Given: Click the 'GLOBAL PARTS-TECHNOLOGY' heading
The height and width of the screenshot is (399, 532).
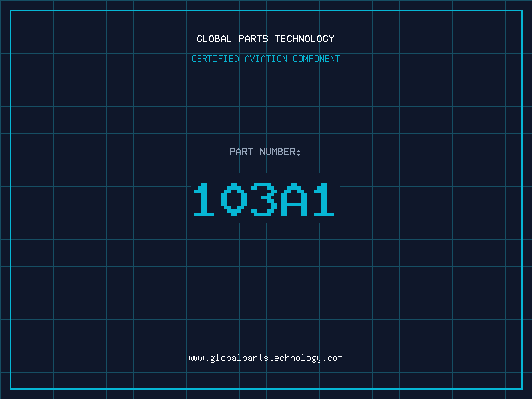Looking at the screenshot, I should pyautogui.click(x=265, y=39).
